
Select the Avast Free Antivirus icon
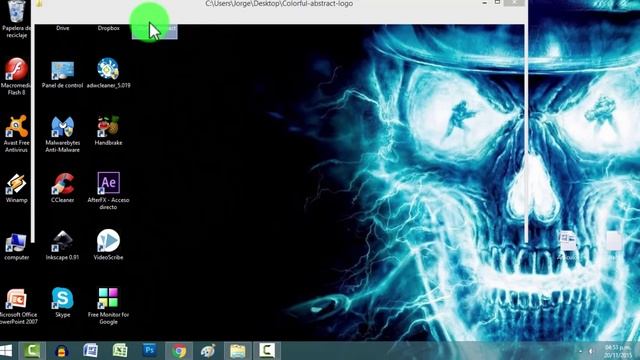16,133
